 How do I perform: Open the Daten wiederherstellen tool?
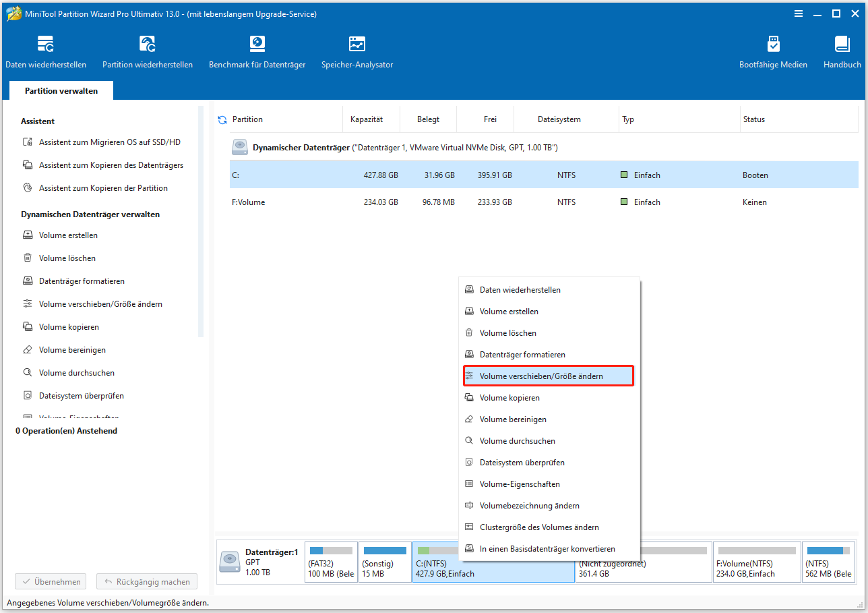coord(45,51)
